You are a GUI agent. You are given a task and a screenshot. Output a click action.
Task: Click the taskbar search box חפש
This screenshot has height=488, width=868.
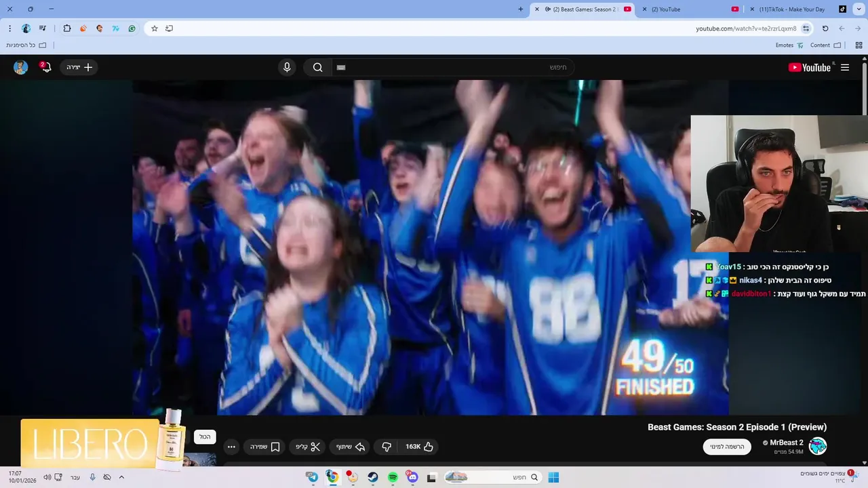(x=493, y=477)
